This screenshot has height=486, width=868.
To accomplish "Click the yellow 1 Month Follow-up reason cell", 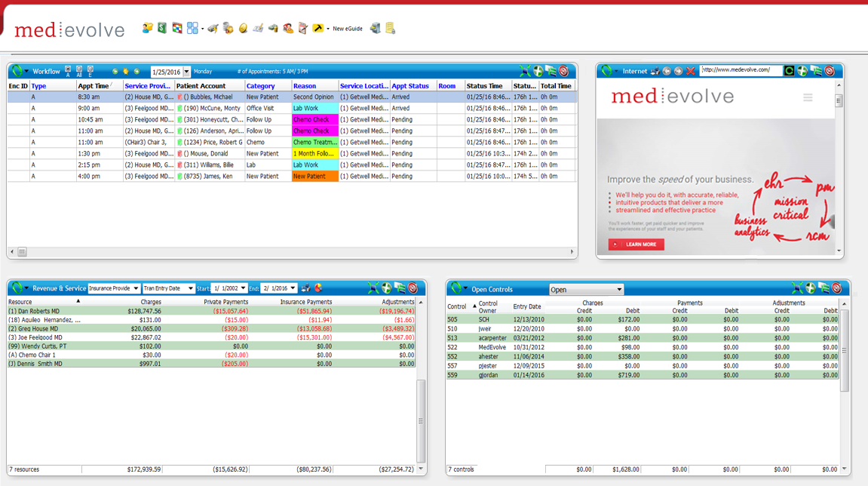I will point(315,153).
